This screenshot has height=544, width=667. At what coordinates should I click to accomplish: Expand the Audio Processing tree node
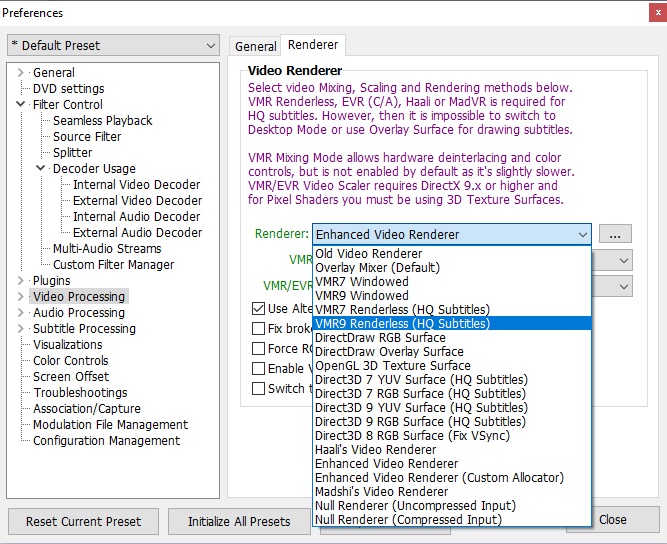(x=20, y=312)
